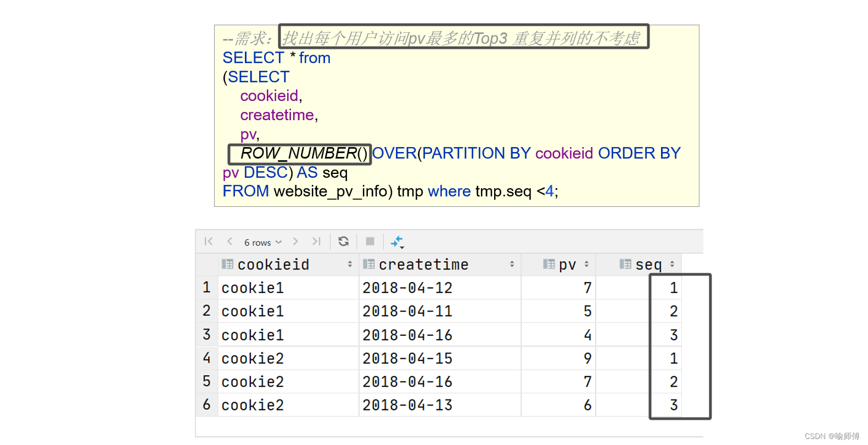Click the pin/compare results icon

tap(397, 242)
